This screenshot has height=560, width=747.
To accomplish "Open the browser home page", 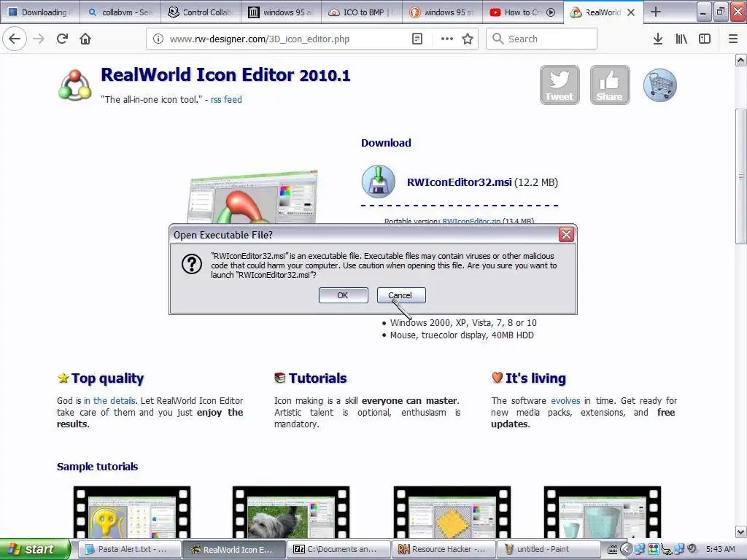I will pos(85,39).
